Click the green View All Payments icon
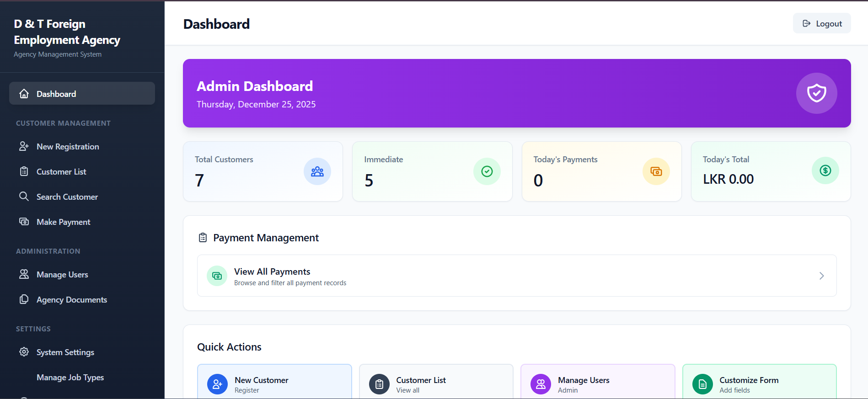The width and height of the screenshot is (868, 399). (x=217, y=276)
